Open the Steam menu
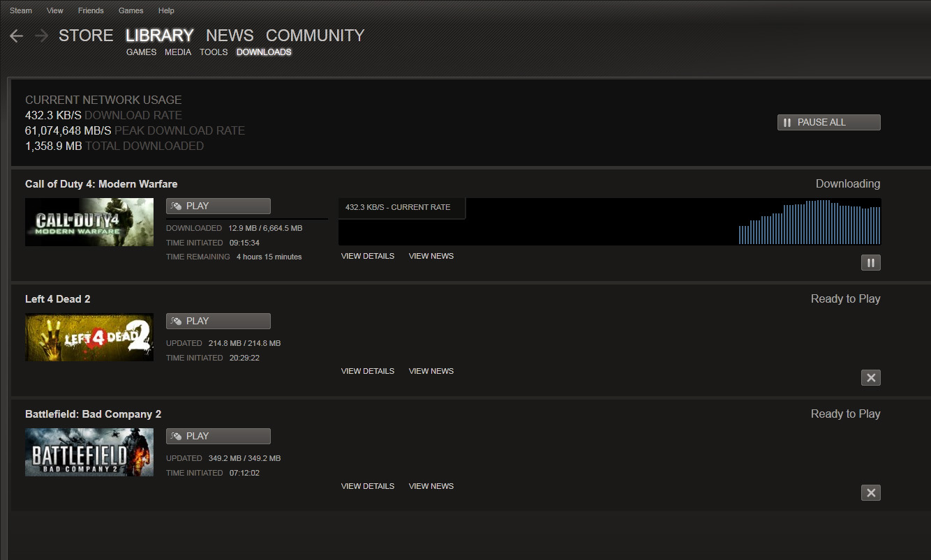931x560 pixels. point(21,10)
